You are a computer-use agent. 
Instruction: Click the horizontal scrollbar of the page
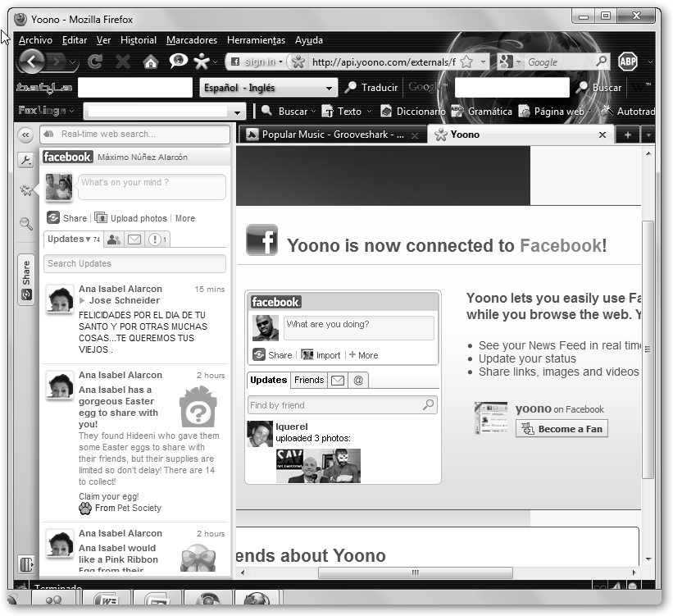pos(415,573)
